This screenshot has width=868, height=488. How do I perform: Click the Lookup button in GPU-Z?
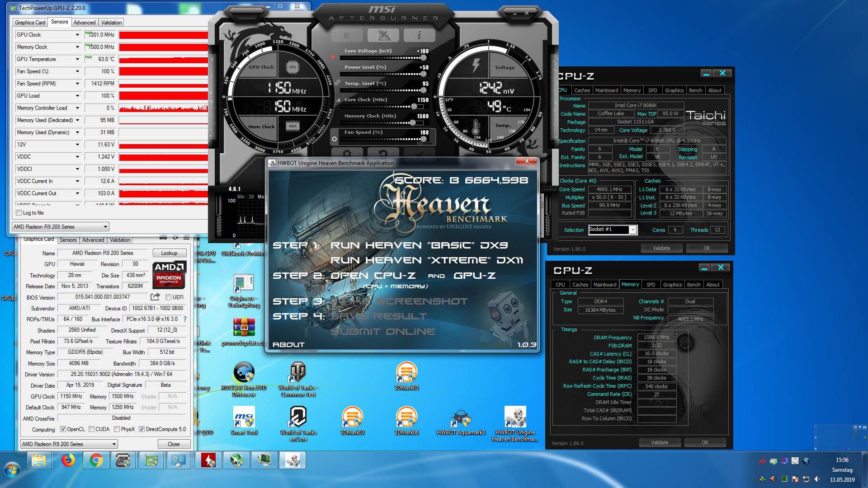(x=169, y=253)
